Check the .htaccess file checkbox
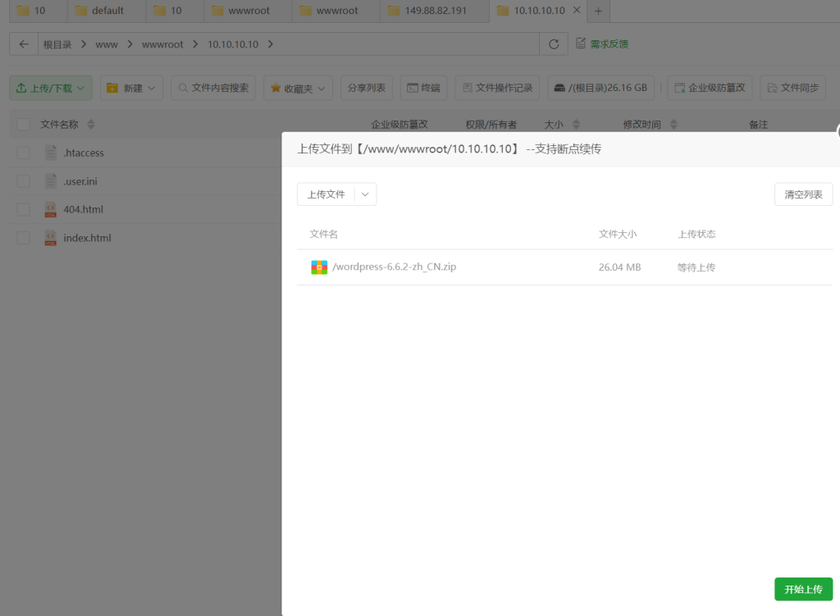Viewport: 840px width, 616px height. [x=23, y=153]
